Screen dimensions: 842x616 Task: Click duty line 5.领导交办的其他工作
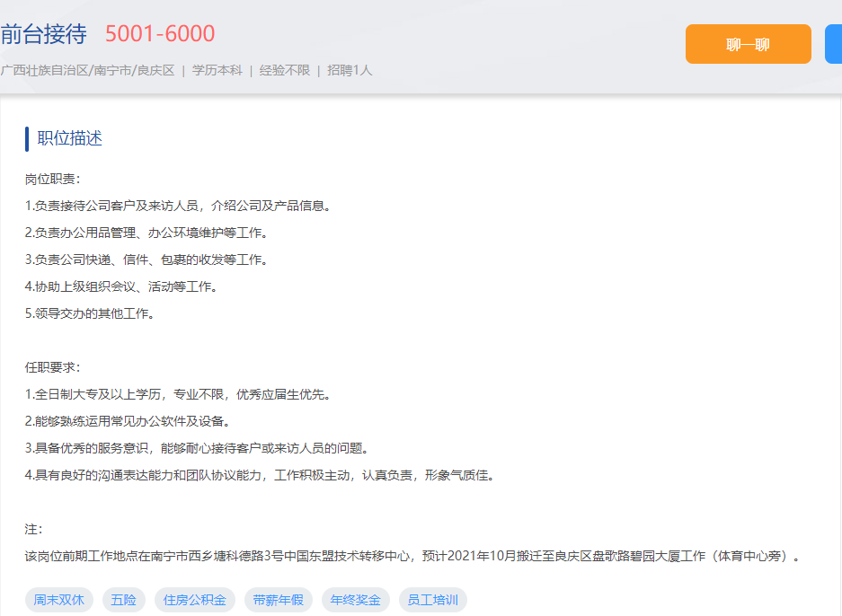92,313
